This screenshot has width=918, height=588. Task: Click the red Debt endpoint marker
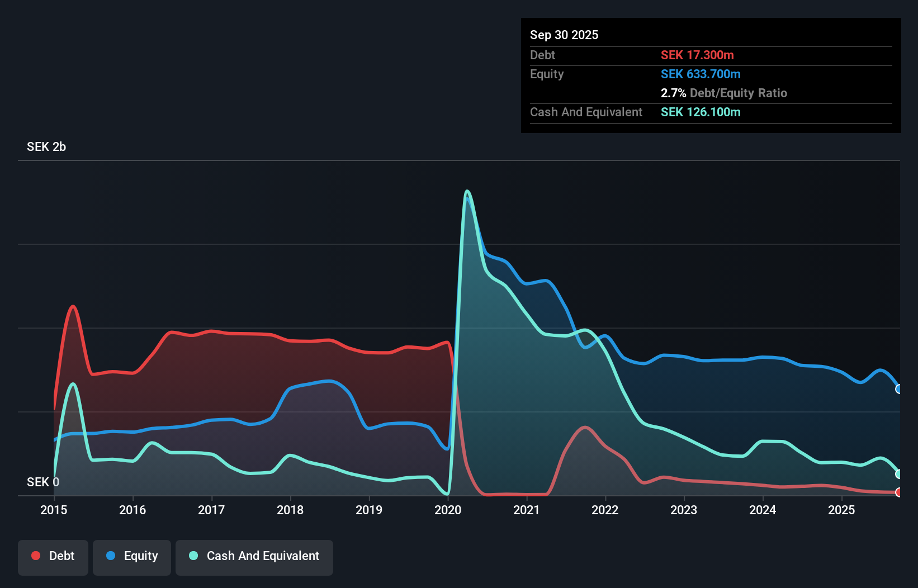click(898, 492)
